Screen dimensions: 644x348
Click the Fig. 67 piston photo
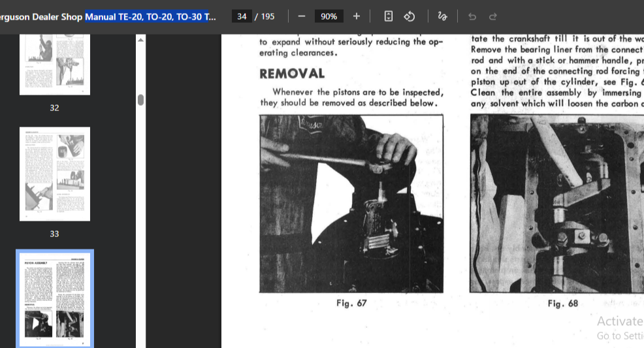351,204
